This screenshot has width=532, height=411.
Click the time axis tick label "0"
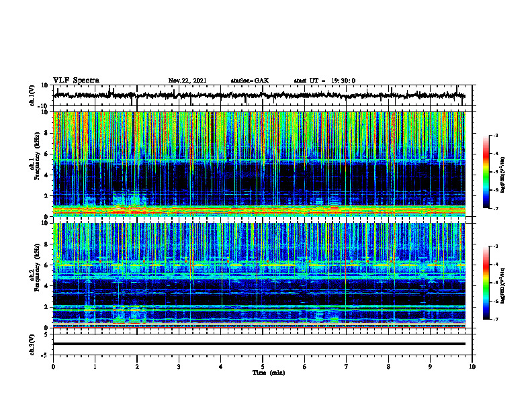pyautogui.click(x=53, y=367)
